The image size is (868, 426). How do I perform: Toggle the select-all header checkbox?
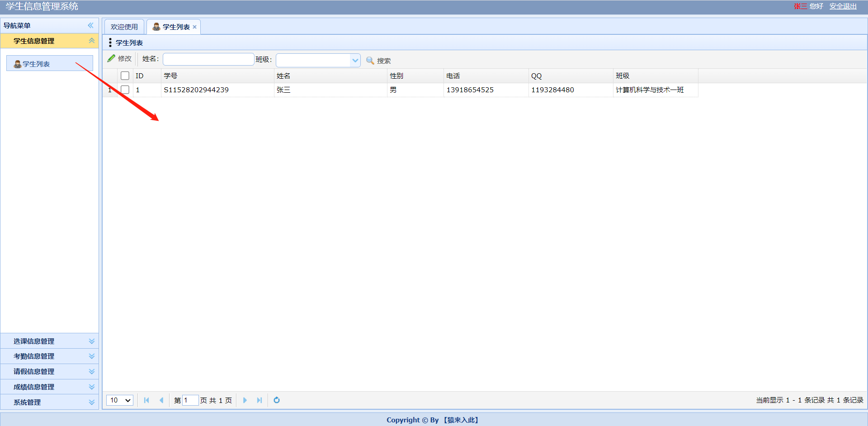(125, 76)
